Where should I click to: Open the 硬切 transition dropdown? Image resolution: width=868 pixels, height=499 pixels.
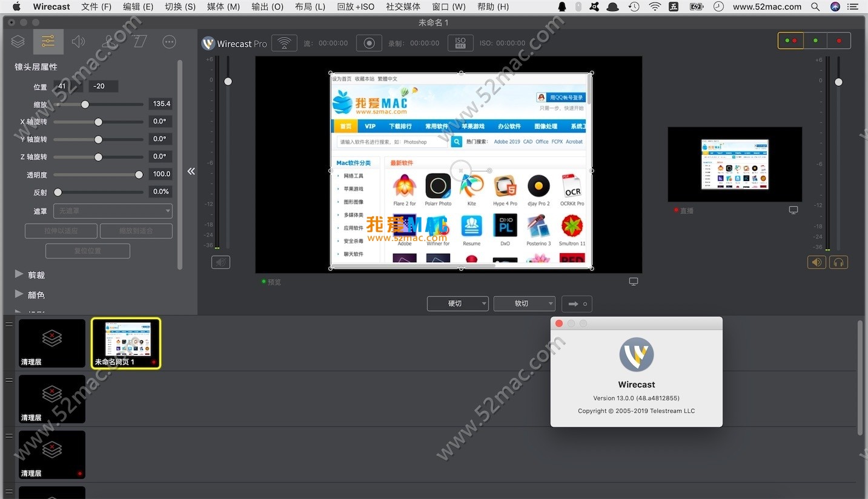click(458, 303)
